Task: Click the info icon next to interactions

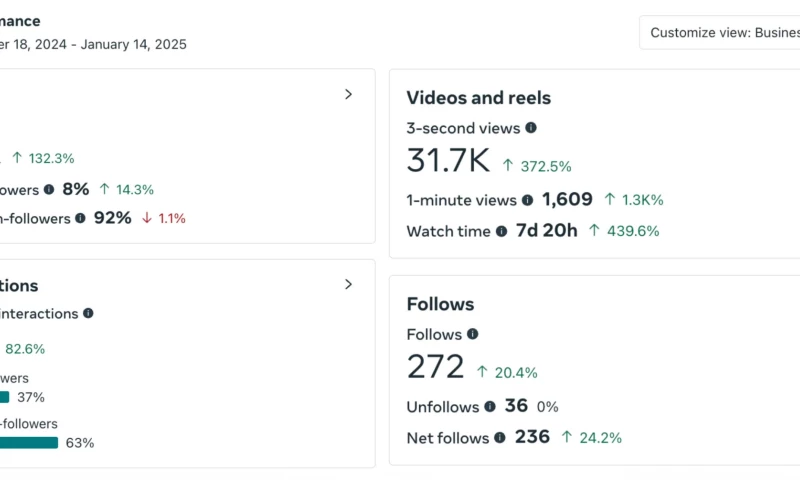Action: (88, 313)
